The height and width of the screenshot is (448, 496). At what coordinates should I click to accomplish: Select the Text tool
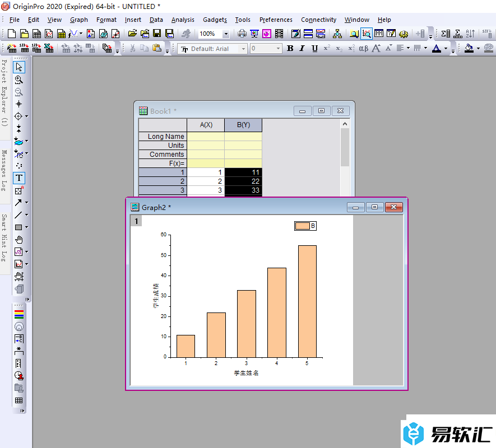click(19, 178)
